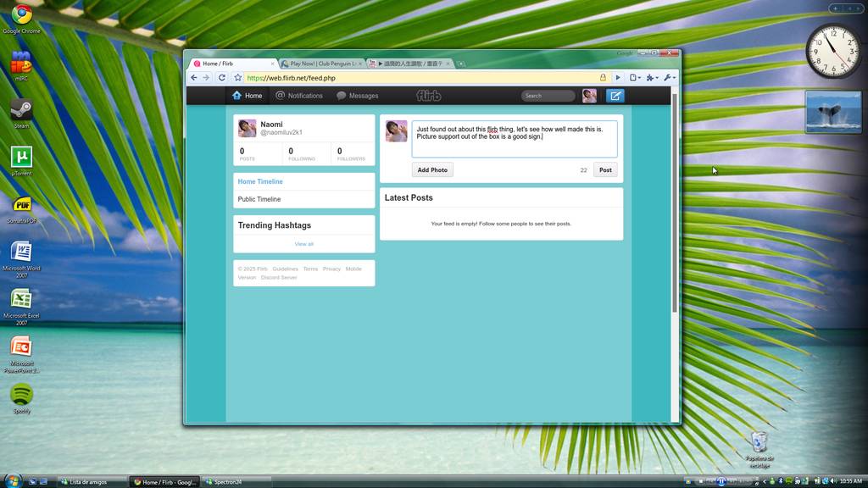Bookmark page with the star icon
Screen dimensions: 868x488
pyautogui.click(x=238, y=78)
